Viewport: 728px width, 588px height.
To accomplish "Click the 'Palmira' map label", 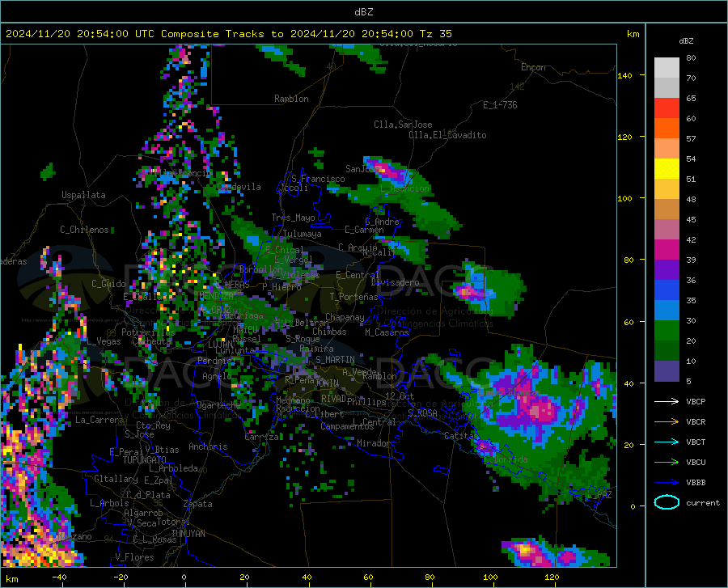I will point(316,348).
